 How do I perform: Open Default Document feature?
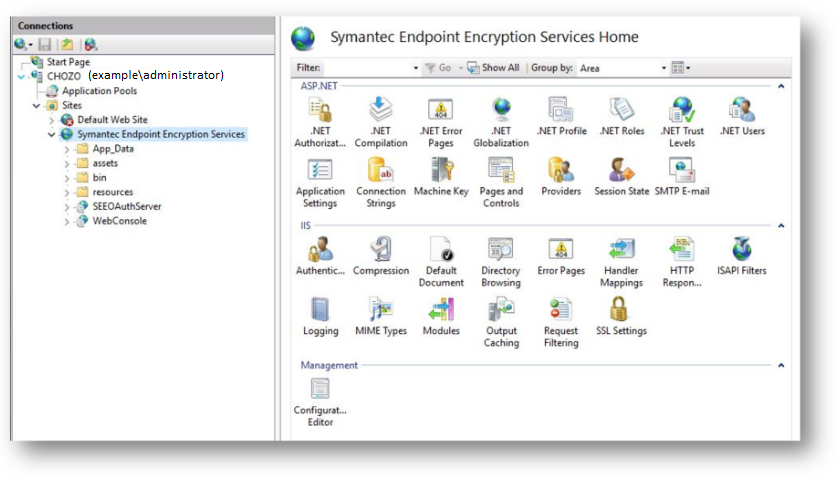pos(441,262)
